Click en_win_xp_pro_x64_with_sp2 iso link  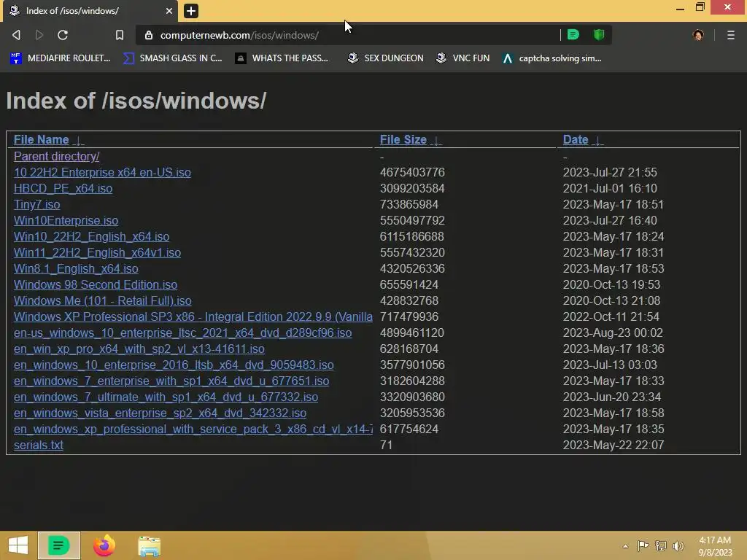(x=139, y=349)
